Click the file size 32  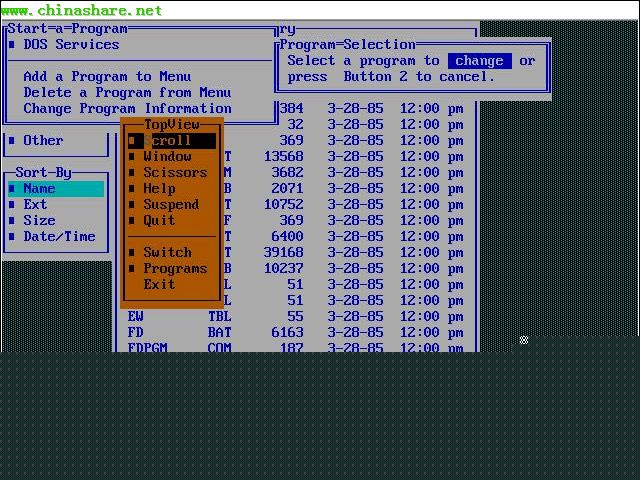296,124
